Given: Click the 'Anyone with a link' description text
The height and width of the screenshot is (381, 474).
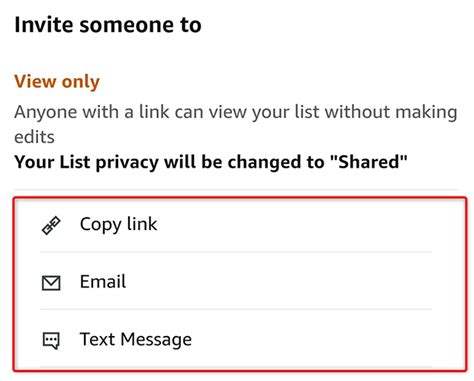Looking at the screenshot, I should coord(235,124).
